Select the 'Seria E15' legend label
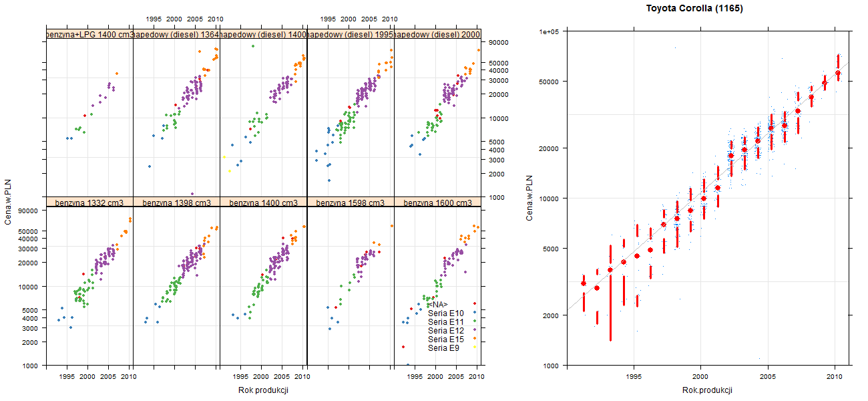868x401 pixels. (445, 339)
